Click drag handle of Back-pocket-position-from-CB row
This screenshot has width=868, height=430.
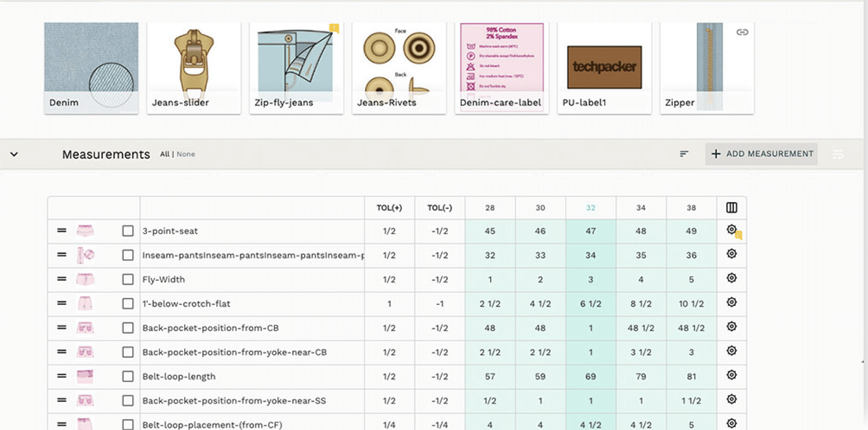[x=62, y=327]
